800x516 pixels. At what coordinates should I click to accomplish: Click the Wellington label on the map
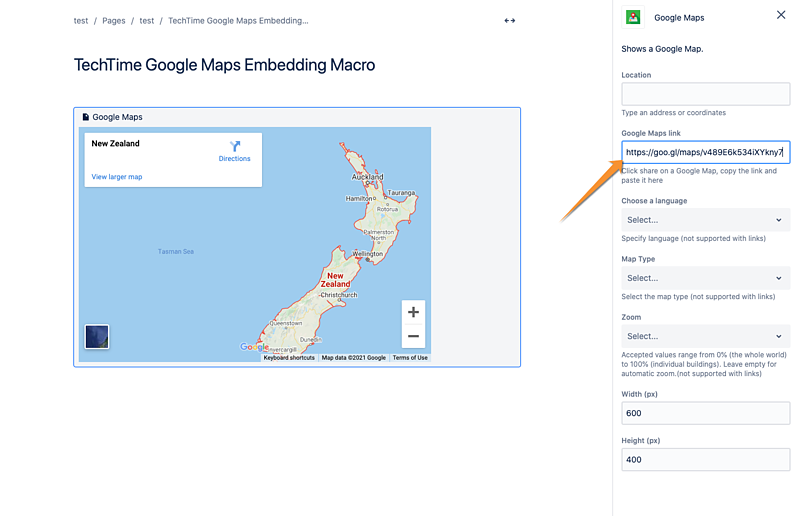coord(367,254)
